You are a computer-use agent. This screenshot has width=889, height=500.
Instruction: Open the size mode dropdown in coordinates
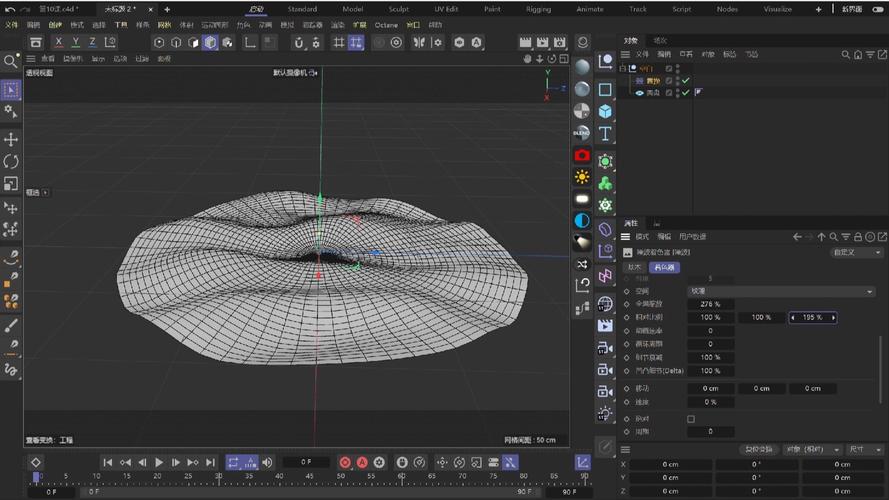click(x=865, y=449)
